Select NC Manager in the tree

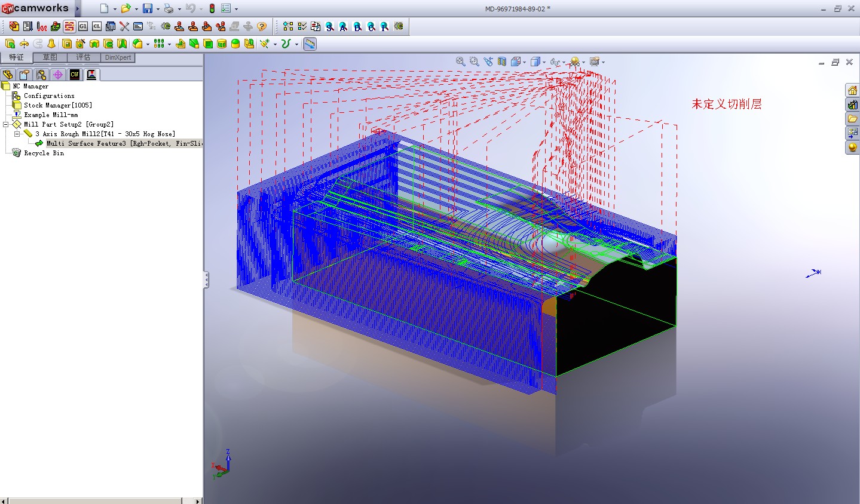pos(30,86)
